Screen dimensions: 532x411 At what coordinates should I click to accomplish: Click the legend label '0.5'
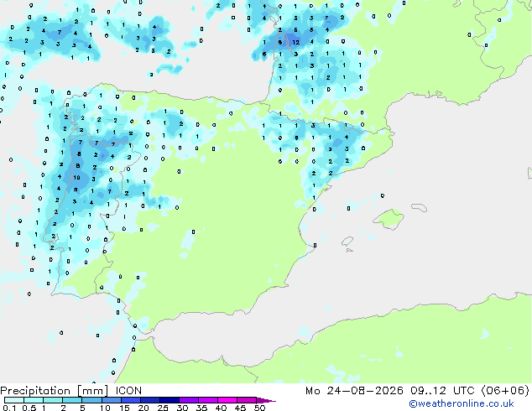[29, 408]
